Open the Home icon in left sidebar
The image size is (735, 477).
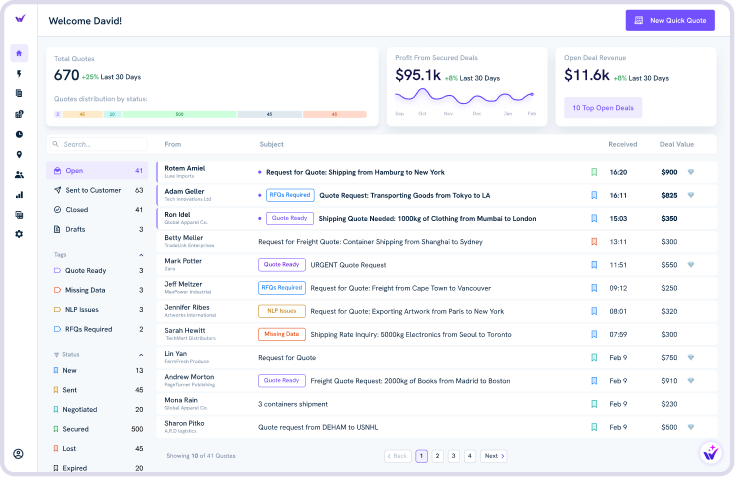(19, 53)
